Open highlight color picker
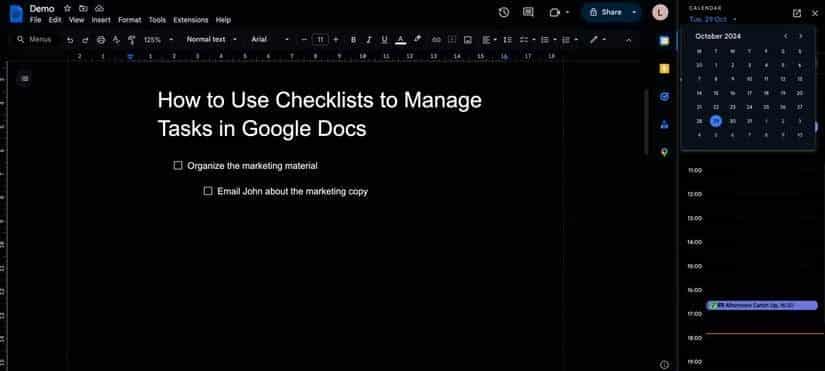Screen dimensions: 825x371 [417, 39]
